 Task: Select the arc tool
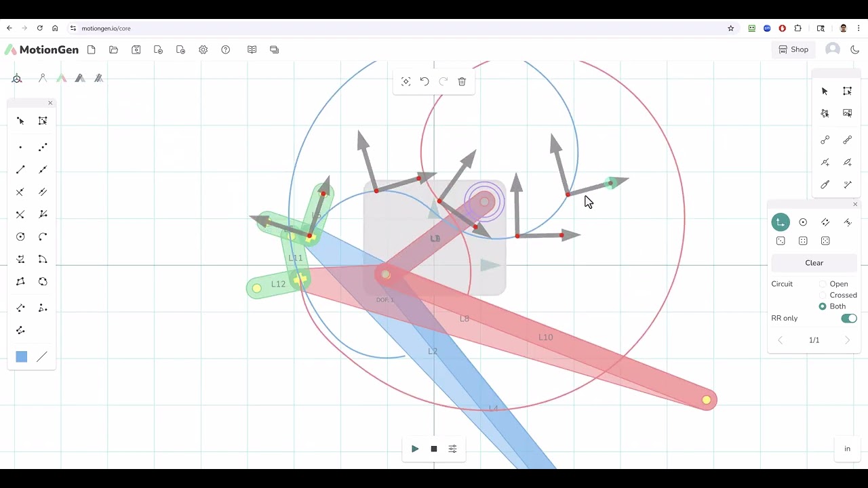coord(43,237)
